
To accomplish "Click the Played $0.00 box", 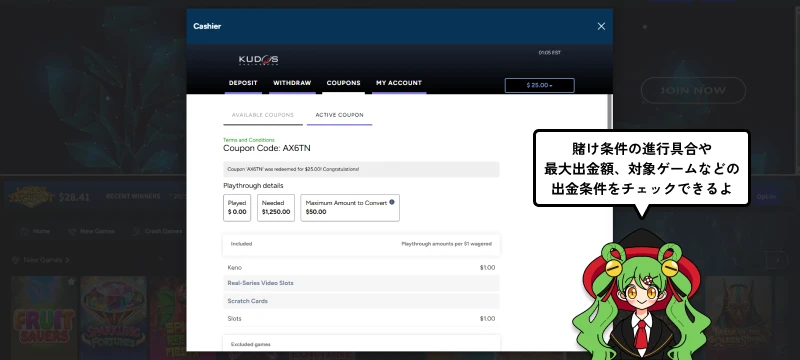I will point(237,208).
